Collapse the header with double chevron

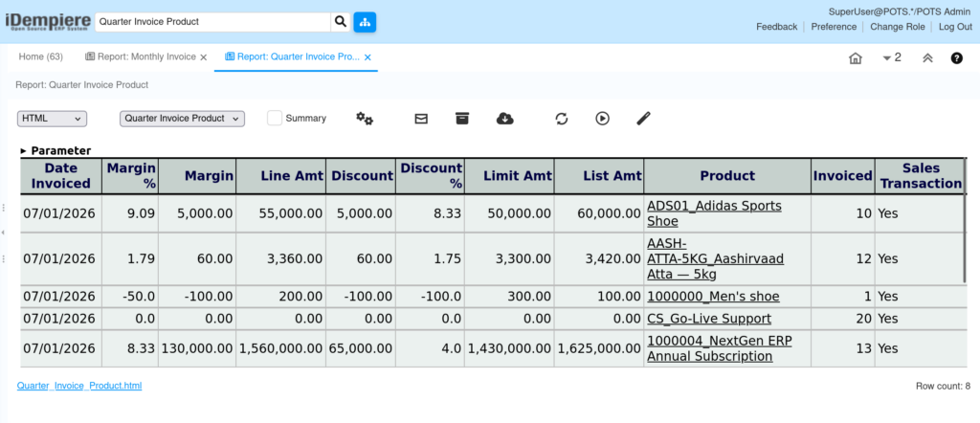927,57
